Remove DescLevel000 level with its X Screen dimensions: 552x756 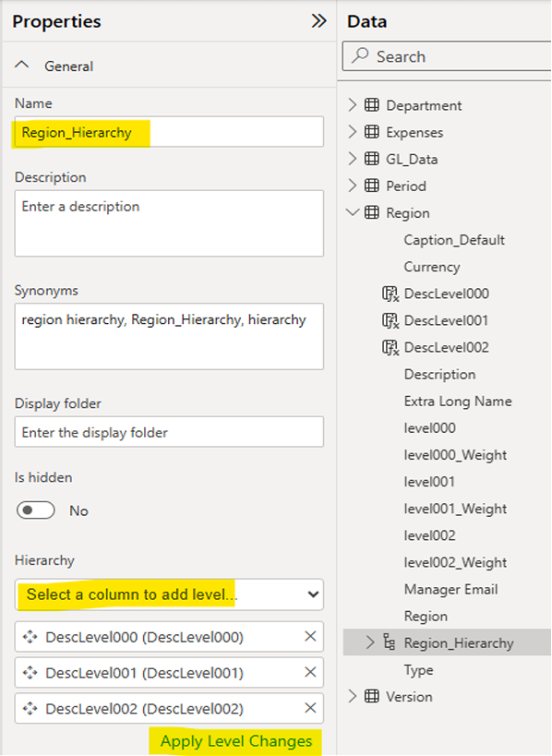click(x=310, y=636)
